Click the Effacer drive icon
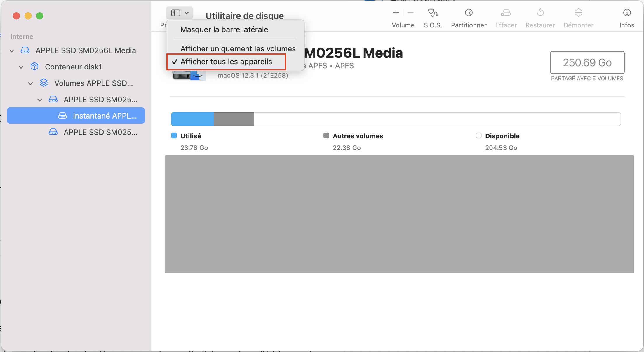 pos(506,13)
